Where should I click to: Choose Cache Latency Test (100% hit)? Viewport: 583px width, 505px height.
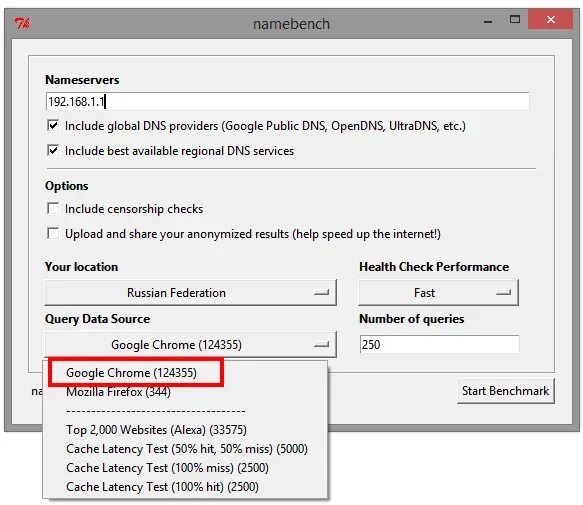coord(162,487)
